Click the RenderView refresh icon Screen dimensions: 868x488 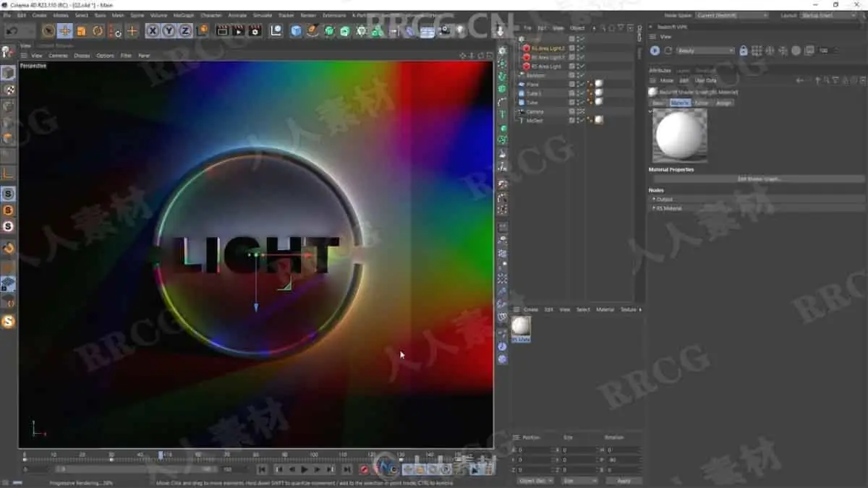coord(668,51)
